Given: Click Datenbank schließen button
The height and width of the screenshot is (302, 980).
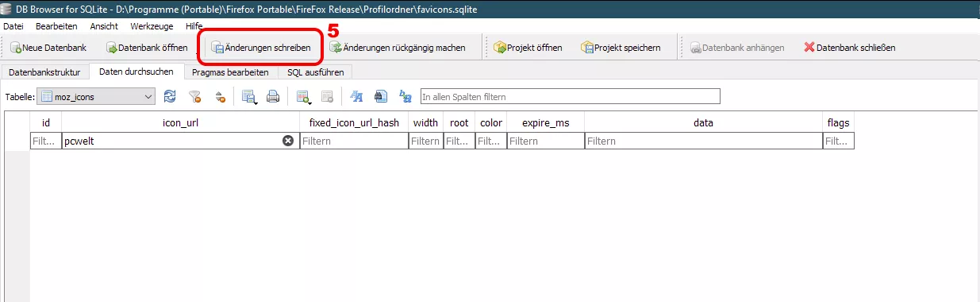Looking at the screenshot, I should pos(850,48).
